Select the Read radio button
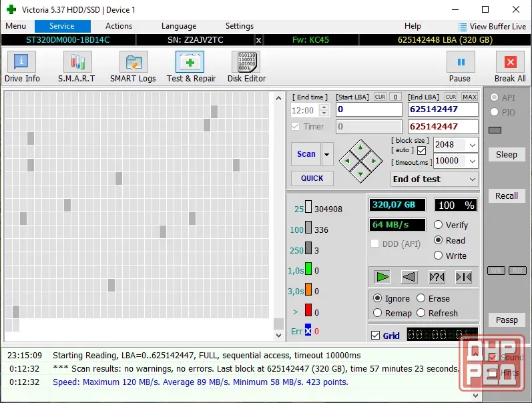The width and height of the screenshot is (532, 403). pos(438,240)
